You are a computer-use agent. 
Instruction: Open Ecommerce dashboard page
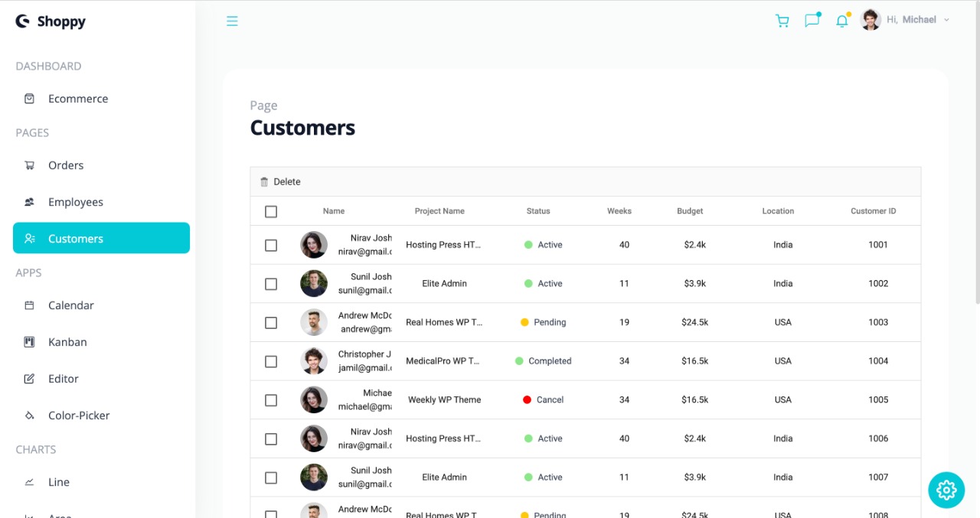tap(101, 99)
